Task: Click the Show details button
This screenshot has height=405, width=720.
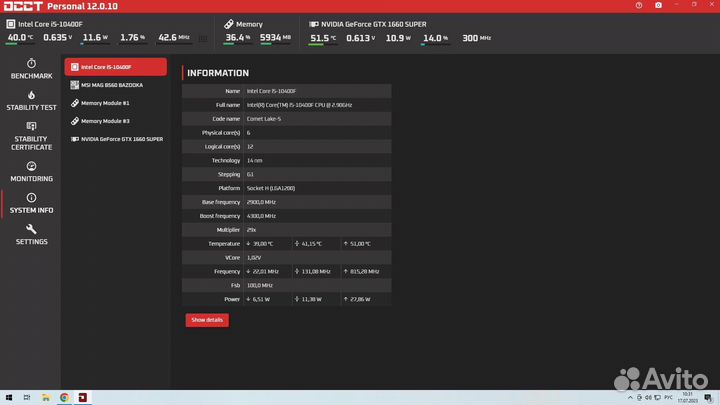Action: coord(207,320)
